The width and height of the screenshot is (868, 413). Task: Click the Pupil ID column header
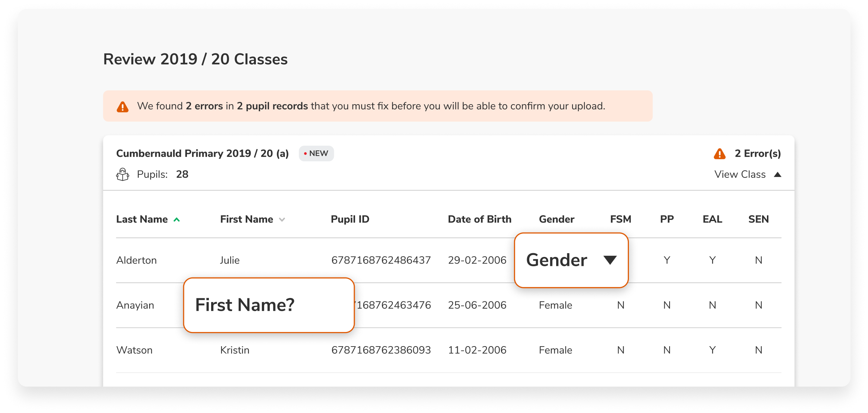[x=350, y=219]
